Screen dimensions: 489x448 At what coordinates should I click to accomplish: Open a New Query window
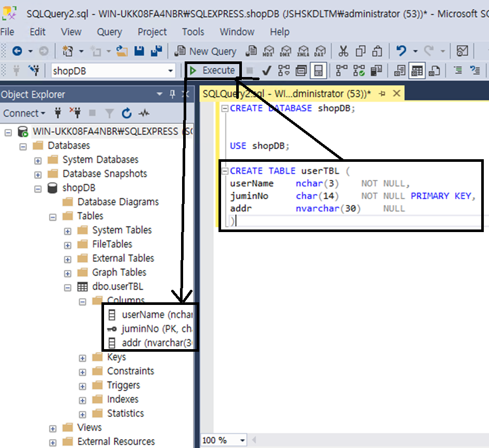tap(206, 51)
